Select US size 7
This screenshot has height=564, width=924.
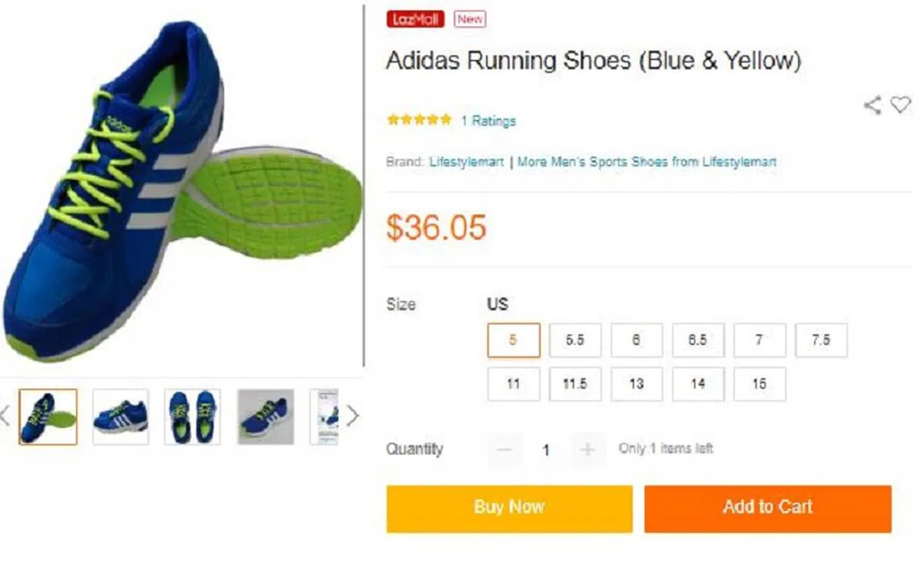pos(759,340)
